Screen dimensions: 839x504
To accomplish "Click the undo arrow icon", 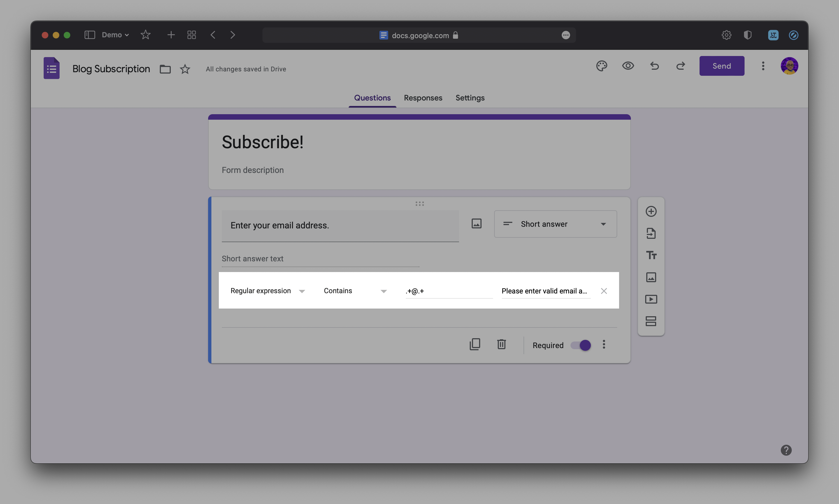I will click(x=654, y=66).
